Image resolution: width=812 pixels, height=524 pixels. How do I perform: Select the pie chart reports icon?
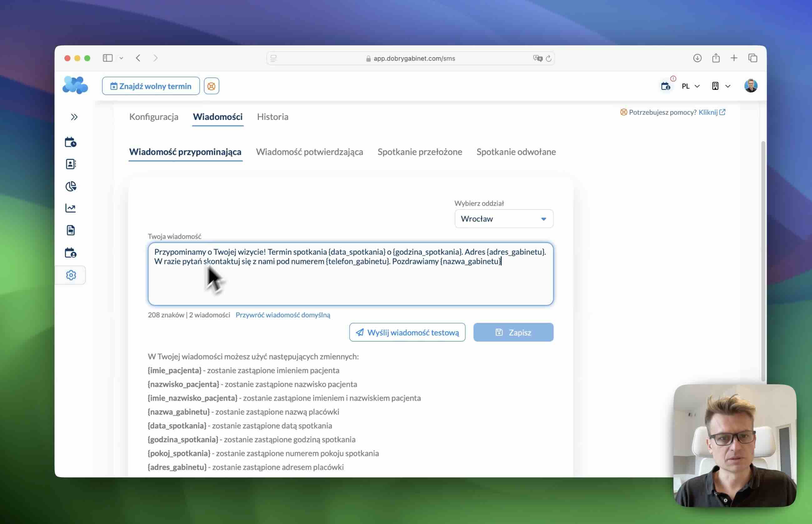pyautogui.click(x=71, y=186)
